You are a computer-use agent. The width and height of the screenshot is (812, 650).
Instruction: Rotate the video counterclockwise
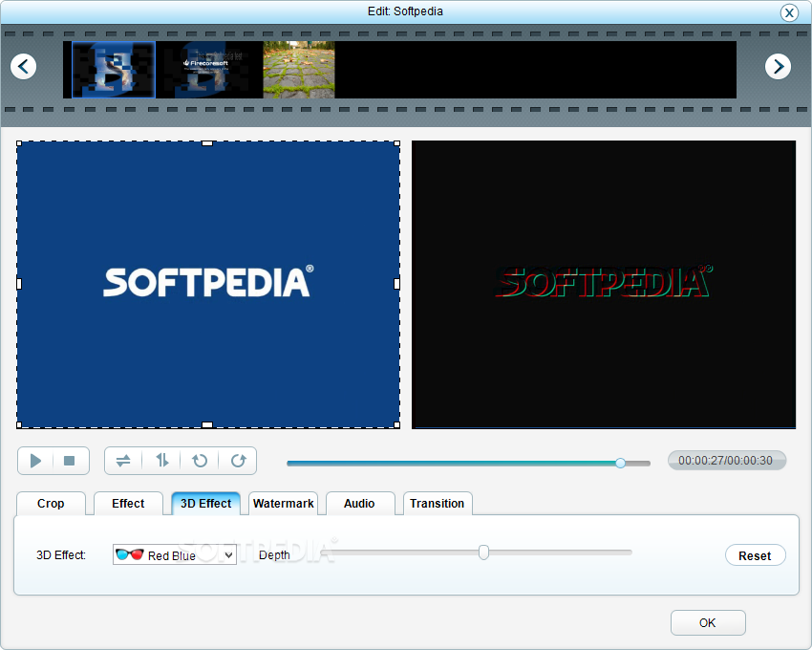click(200, 461)
